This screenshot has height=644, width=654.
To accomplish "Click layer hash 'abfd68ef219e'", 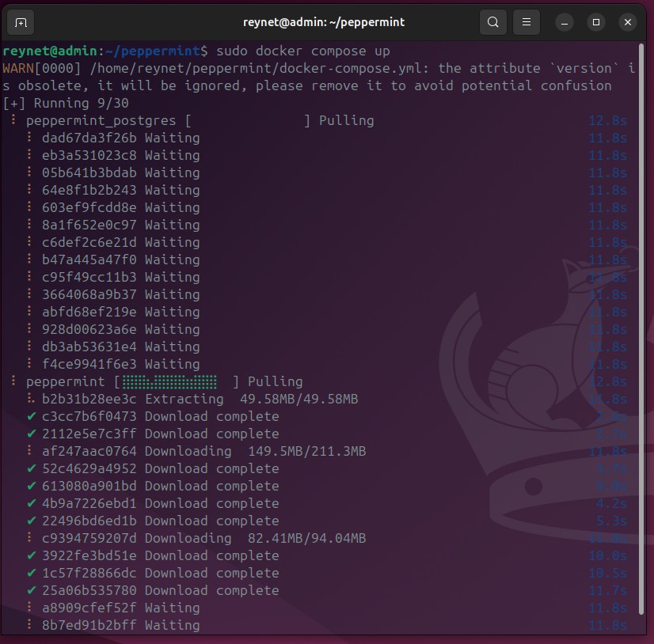I will pos(89,313).
